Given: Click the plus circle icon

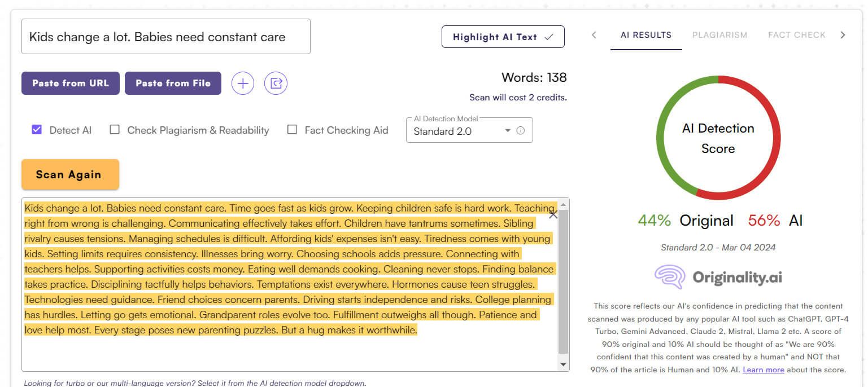Looking at the screenshot, I should click(243, 83).
